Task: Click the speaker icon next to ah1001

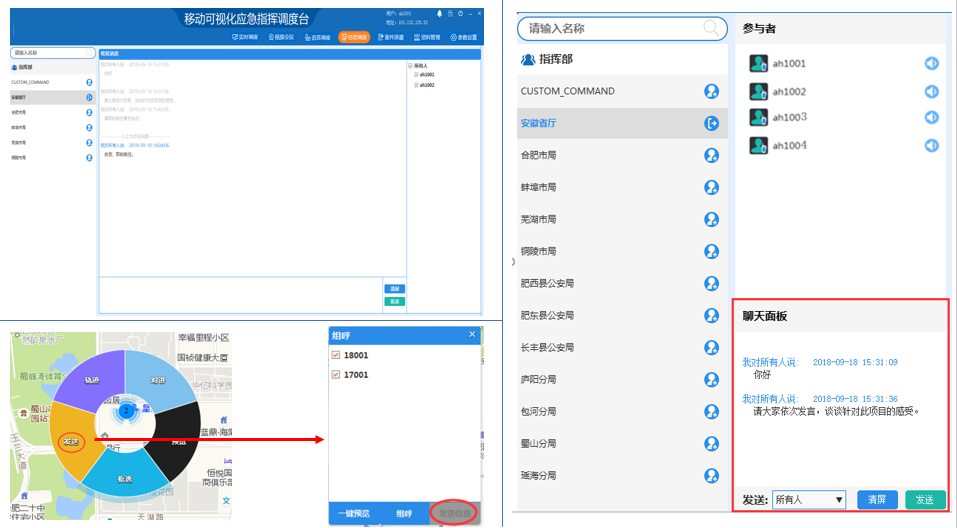Action: [x=931, y=64]
